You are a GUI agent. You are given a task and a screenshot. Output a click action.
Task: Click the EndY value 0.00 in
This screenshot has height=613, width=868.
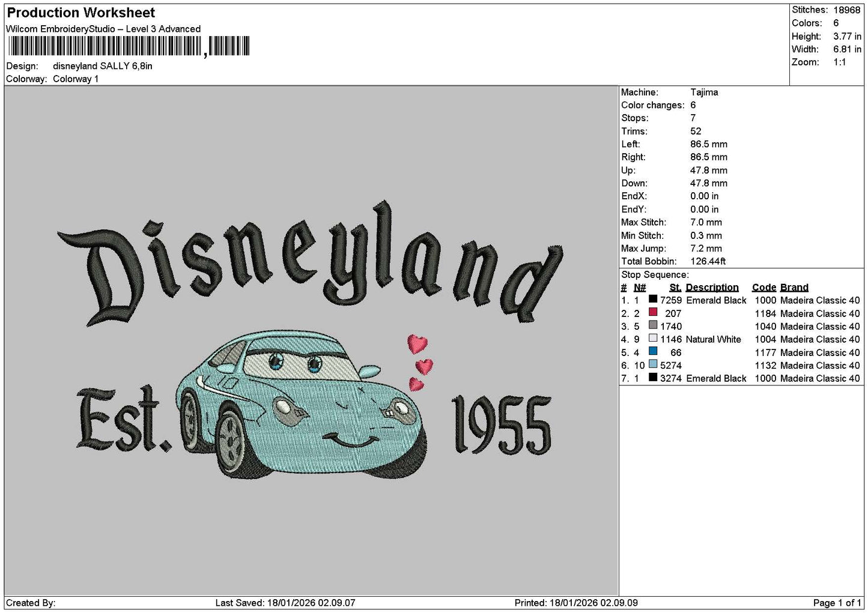click(705, 210)
